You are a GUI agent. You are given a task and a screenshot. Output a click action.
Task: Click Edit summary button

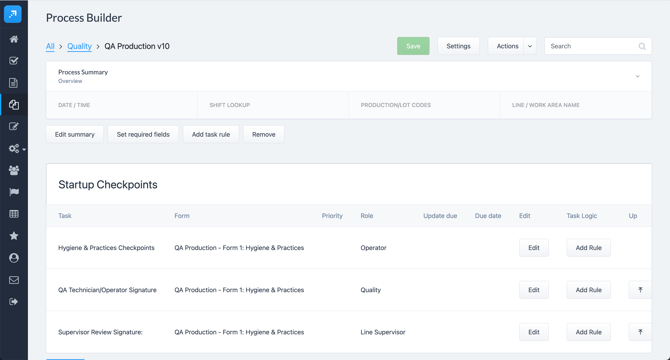click(75, 135)
